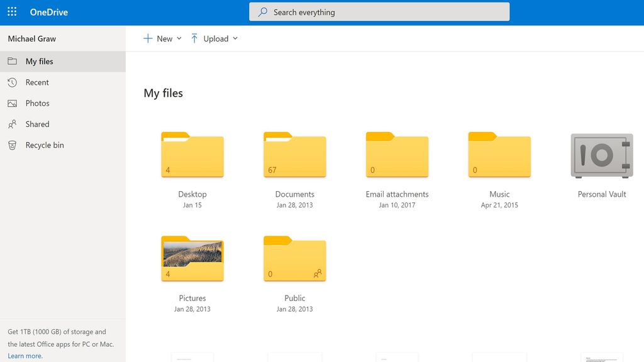Click the OneDrive logo in the header
Image resolution: width=644 pixels, height=362 pixels.
[50, 11]
